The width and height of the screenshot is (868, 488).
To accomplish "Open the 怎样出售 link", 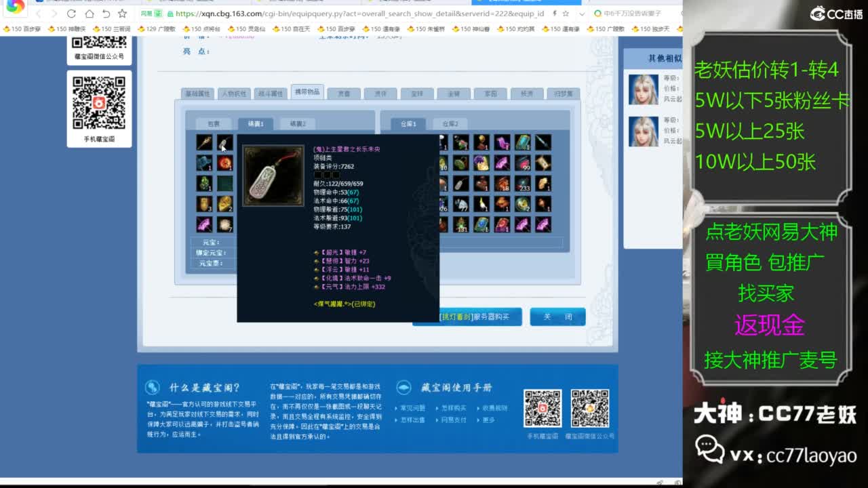I will [x=413, y=420].
